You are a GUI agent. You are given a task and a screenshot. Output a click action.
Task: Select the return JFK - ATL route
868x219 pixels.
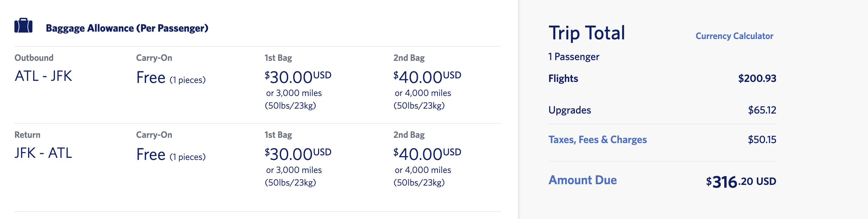(x=43, y=153)
